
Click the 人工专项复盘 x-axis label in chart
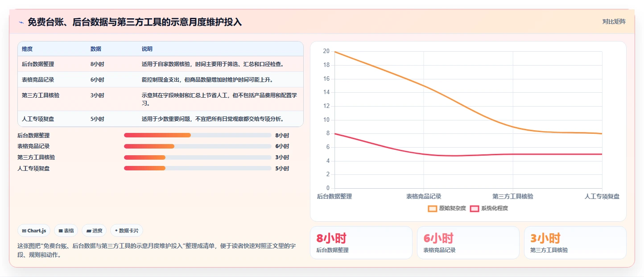(602, 196)
